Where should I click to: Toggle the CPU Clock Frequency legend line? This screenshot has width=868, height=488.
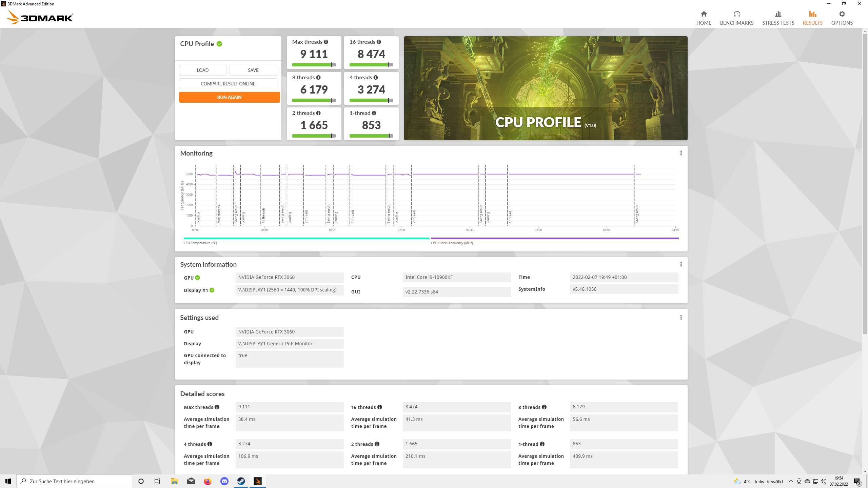[x=554, y=239]
